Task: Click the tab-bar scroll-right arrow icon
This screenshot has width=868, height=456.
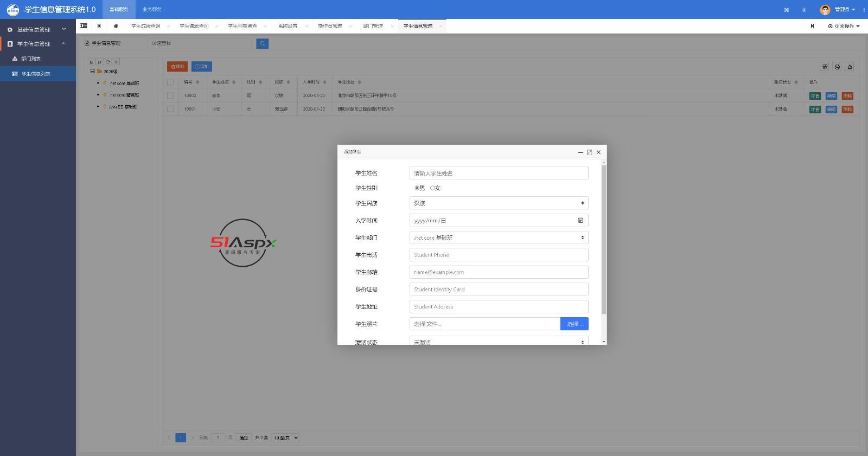Action: tap(812, 26)
